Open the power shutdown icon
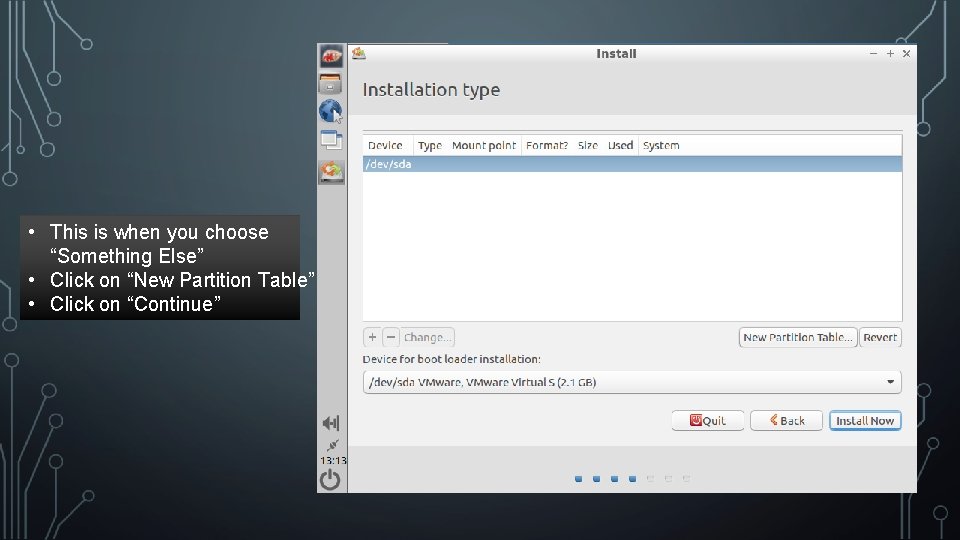 [x=330, y=479]
